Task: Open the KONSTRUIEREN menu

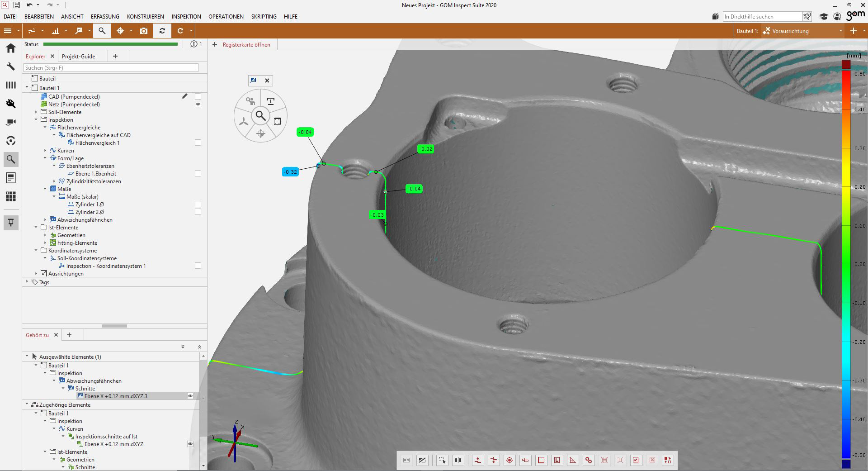Action: tap(146, 17)
